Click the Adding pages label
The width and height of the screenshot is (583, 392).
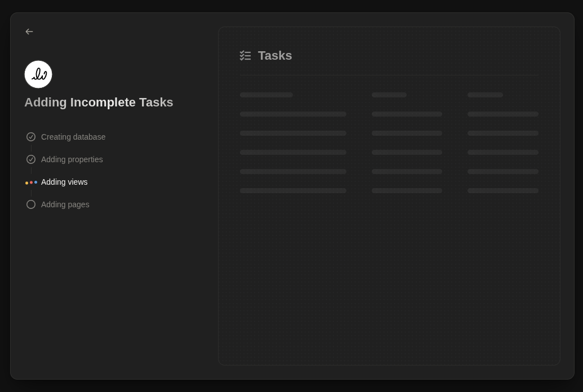tap(65, 204)
